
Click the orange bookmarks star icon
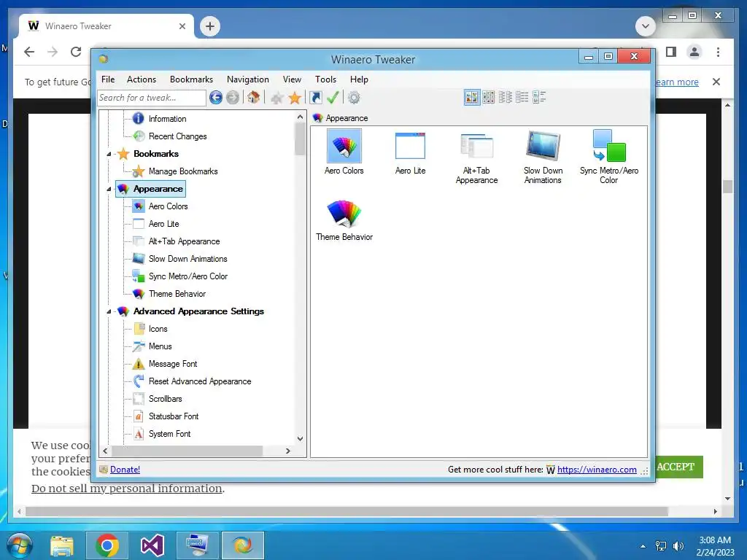(x=295, y=98)
